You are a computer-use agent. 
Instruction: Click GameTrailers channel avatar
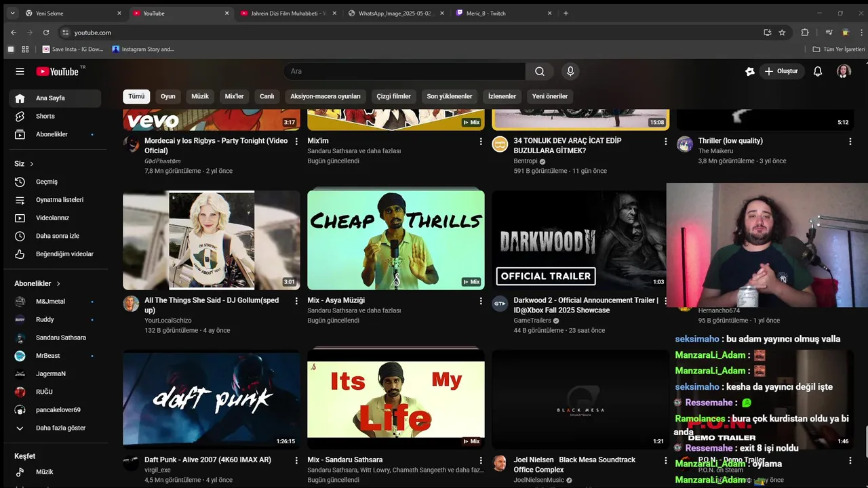point(500,304)
